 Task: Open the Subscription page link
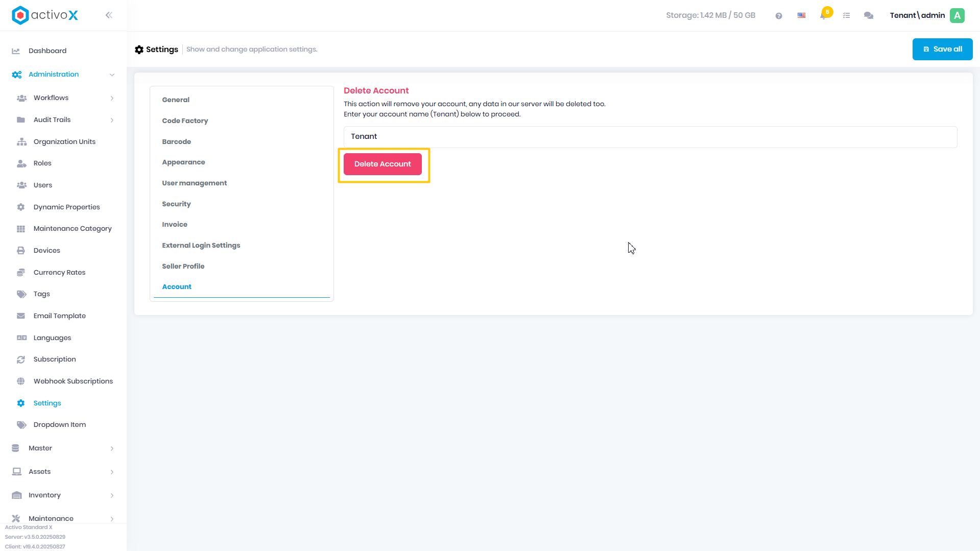(55, 360)
